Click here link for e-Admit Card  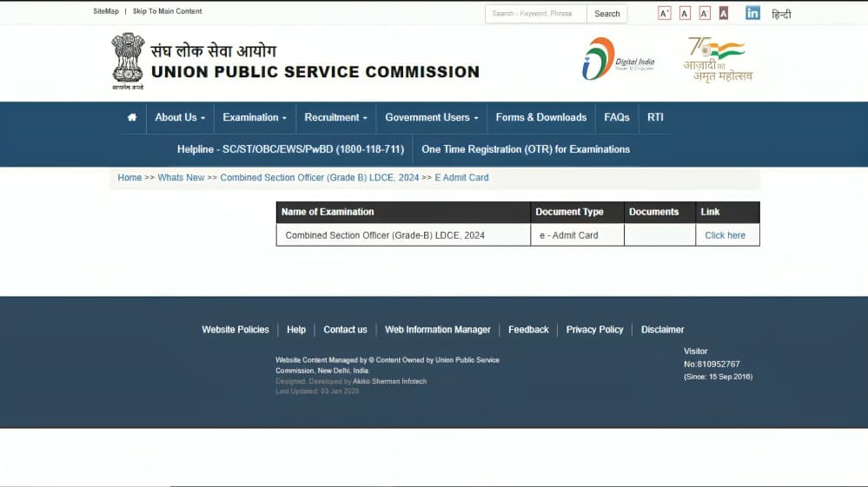click(x=725, y=235)
